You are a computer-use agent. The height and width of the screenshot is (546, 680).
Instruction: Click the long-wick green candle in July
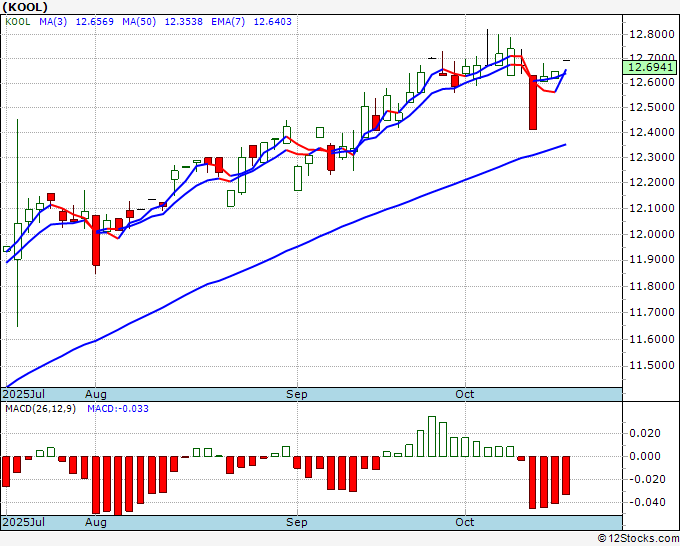click(x=18, y=223)
